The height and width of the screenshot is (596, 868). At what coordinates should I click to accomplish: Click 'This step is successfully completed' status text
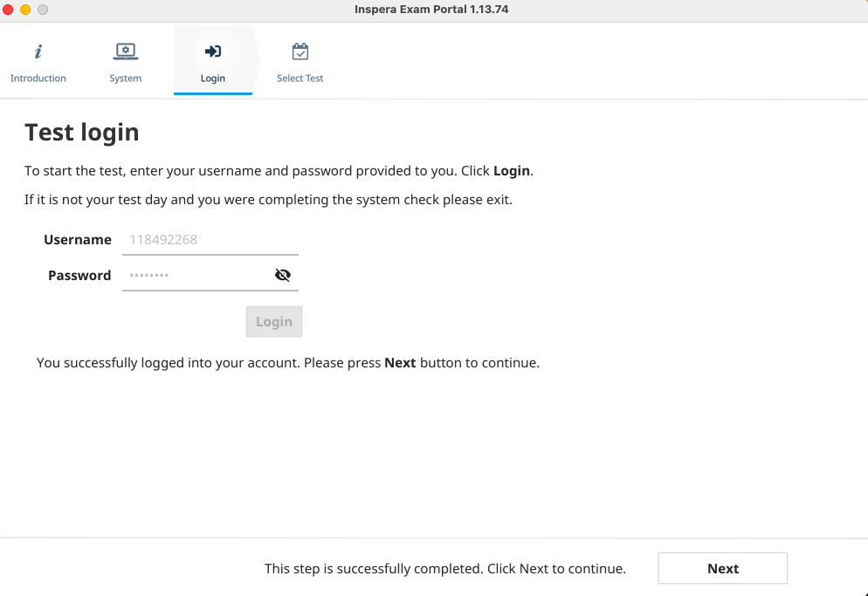point(445,568)
